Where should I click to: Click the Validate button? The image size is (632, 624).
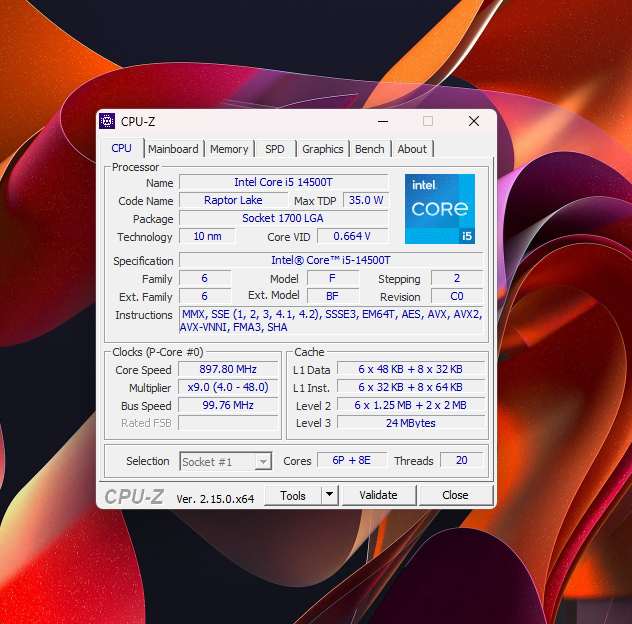pos(378,495)
